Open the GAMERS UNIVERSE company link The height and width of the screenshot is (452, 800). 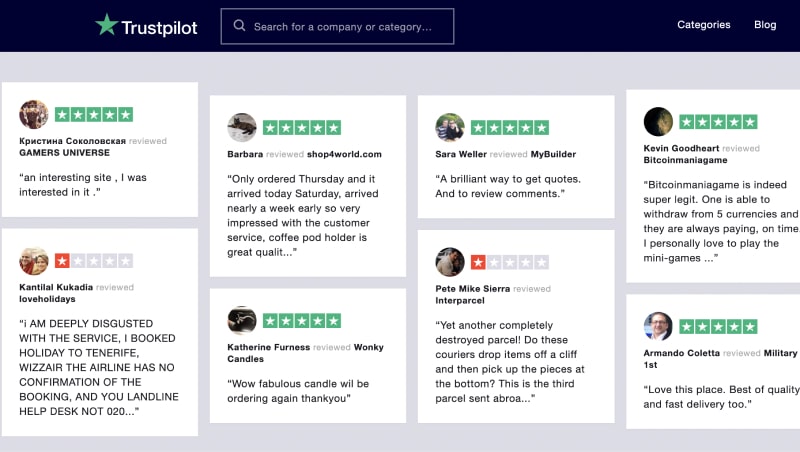[64, 153]
